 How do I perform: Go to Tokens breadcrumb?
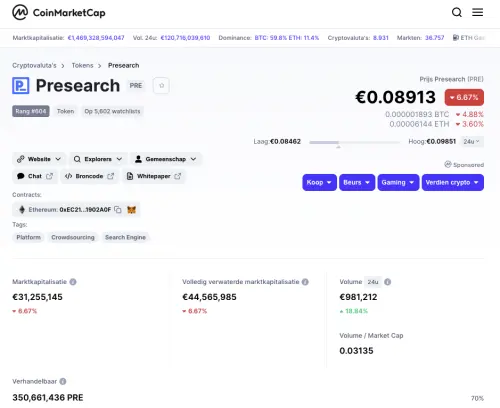coord(82,65)
